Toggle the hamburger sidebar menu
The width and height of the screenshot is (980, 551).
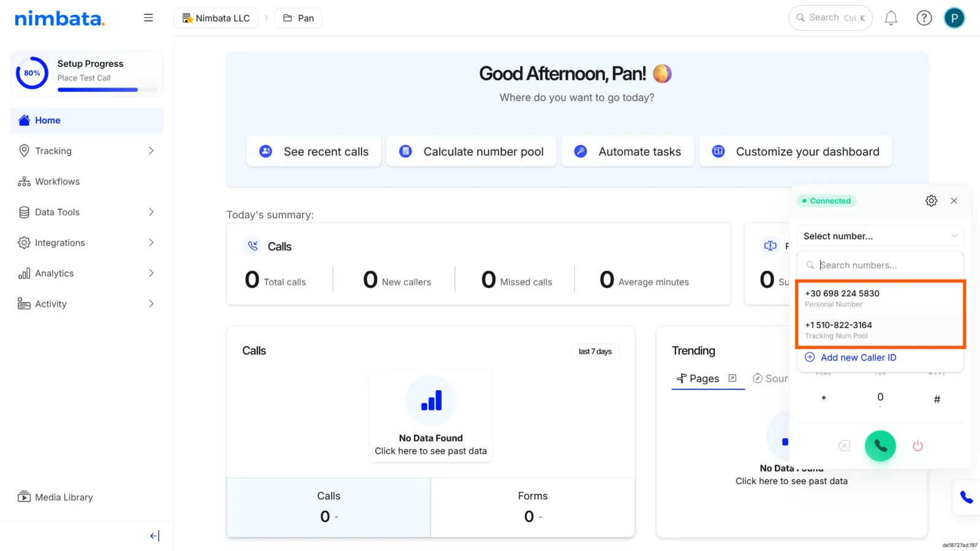148,18
